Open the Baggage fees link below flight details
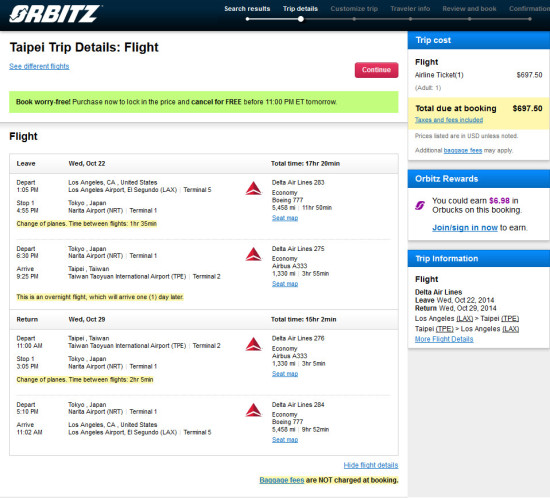 click(x=282, y=480)
